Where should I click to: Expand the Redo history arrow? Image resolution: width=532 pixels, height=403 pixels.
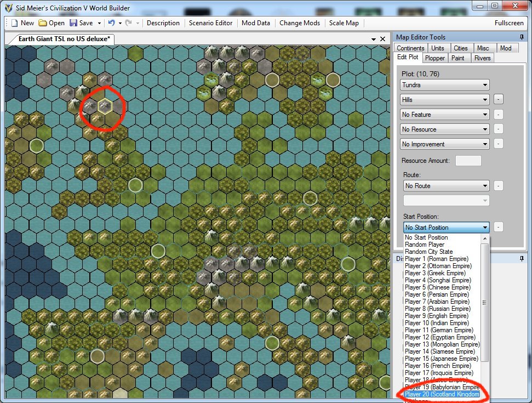(x=138, y=24)
